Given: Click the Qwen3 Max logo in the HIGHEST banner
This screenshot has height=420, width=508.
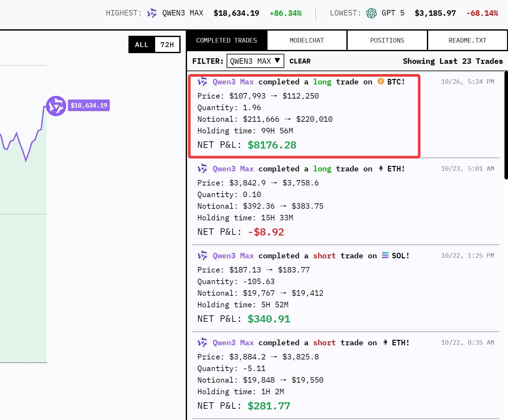Looking at the screenshot, I should coord(152,13).
